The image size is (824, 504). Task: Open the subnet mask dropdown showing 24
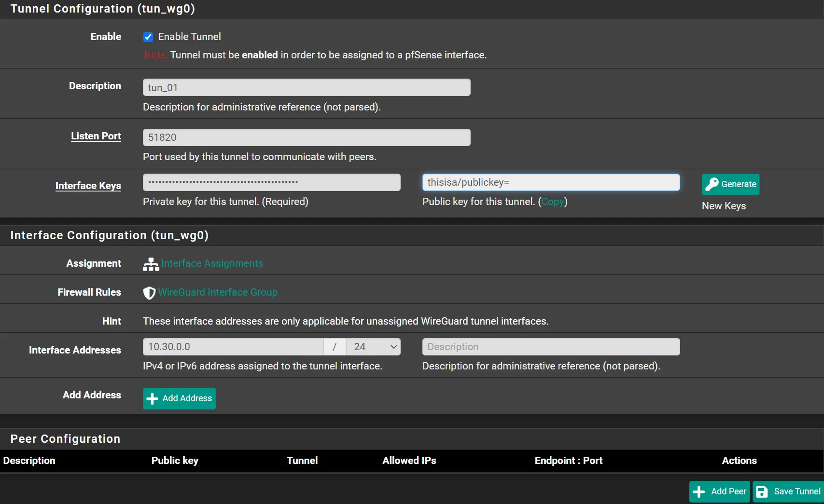tap(373, 347)
